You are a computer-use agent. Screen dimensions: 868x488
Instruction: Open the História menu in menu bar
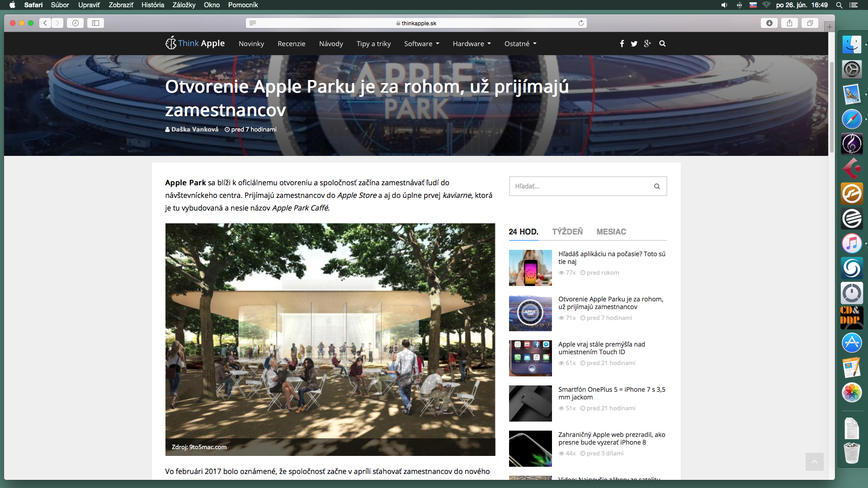coord(153,5)
